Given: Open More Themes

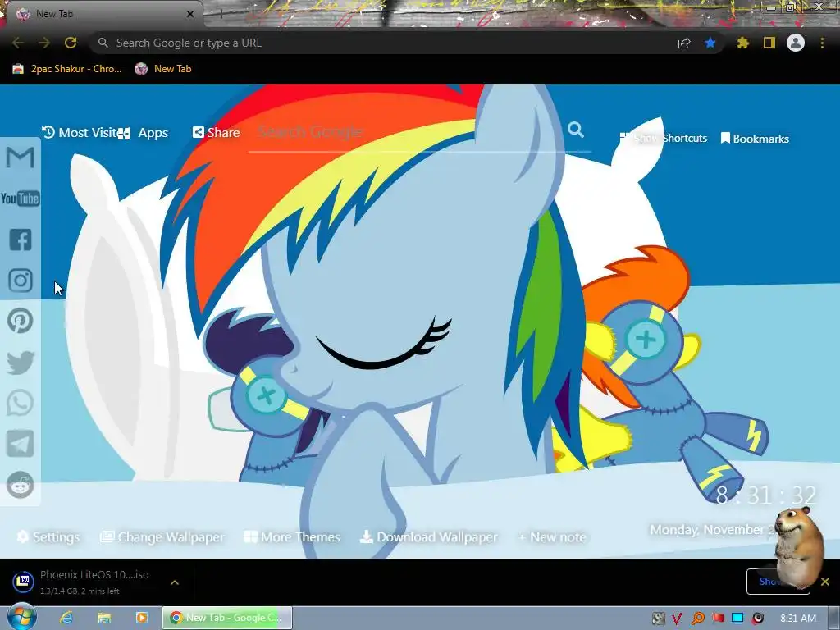Looking at the screenshot, I should tap(293, 536).
